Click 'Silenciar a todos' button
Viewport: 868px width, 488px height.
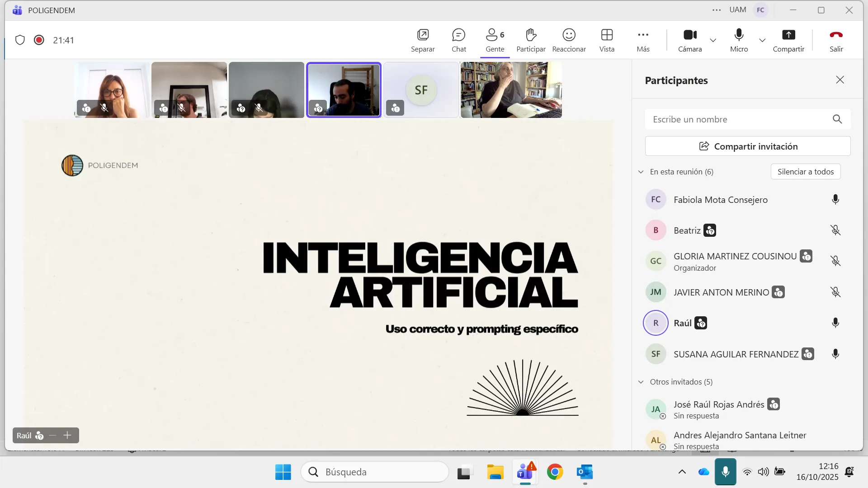pyautogui.click(x=805, y=172)
